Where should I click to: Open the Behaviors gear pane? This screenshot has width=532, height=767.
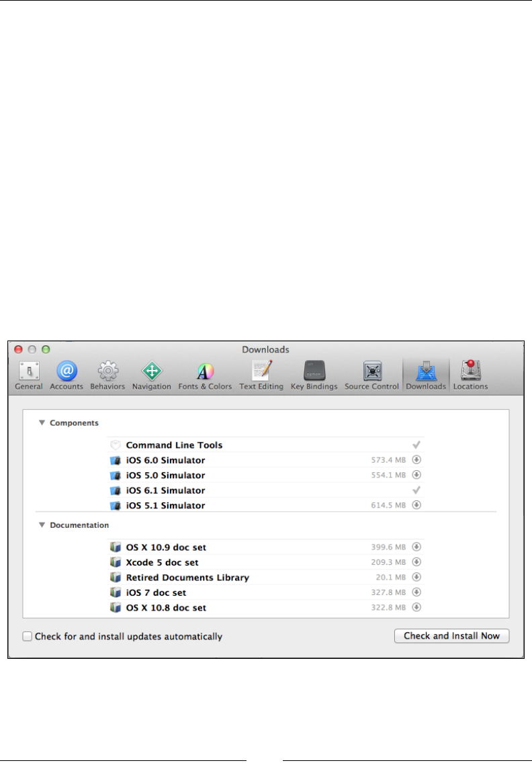107,375
